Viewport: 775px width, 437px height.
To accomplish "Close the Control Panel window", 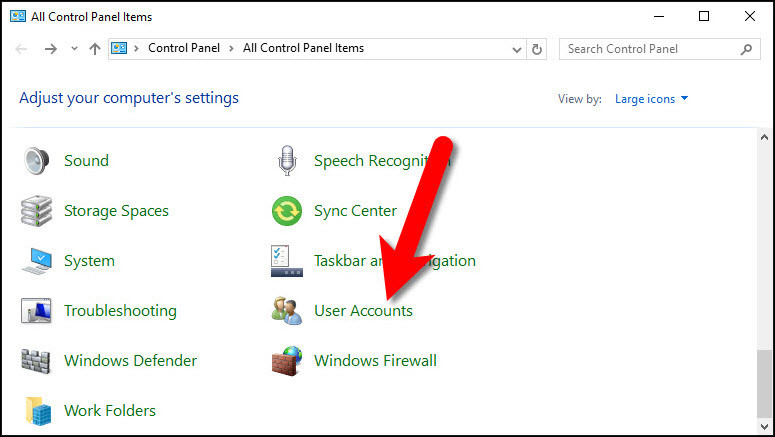I will pos(749,16).
